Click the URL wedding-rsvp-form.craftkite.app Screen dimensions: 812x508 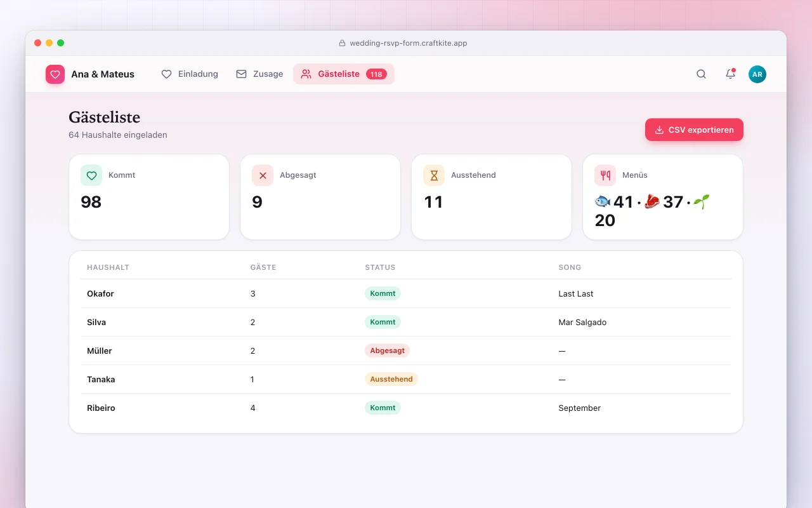(x=409, y=43)
